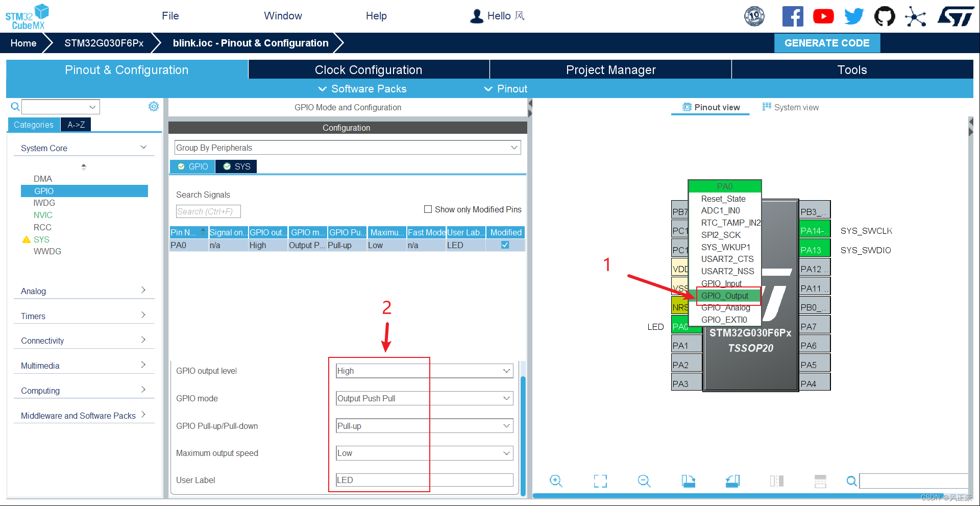Select RCC in System Core list
This screenshot has width=980, height=506.
[42, 227]
